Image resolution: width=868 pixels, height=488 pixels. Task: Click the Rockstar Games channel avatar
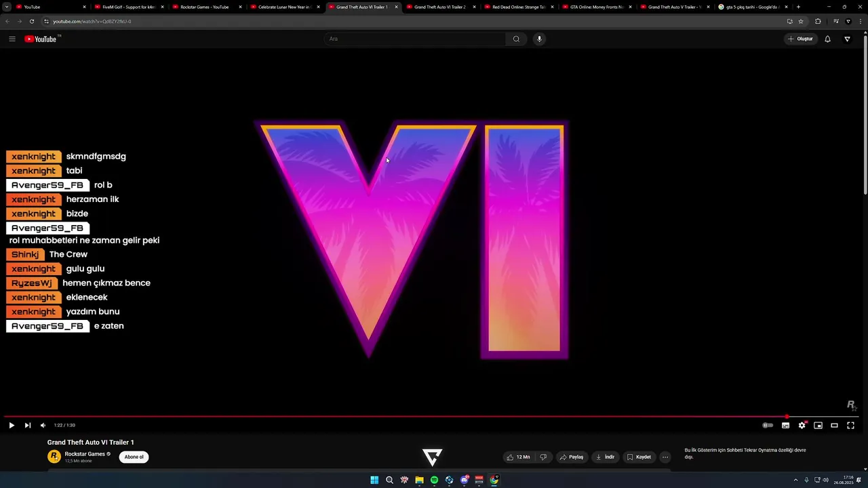click(54, 457)
